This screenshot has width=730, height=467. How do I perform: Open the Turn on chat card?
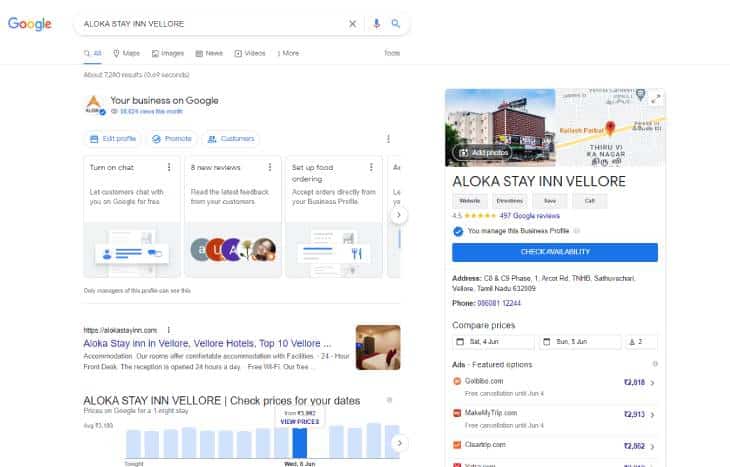[132, 217]
